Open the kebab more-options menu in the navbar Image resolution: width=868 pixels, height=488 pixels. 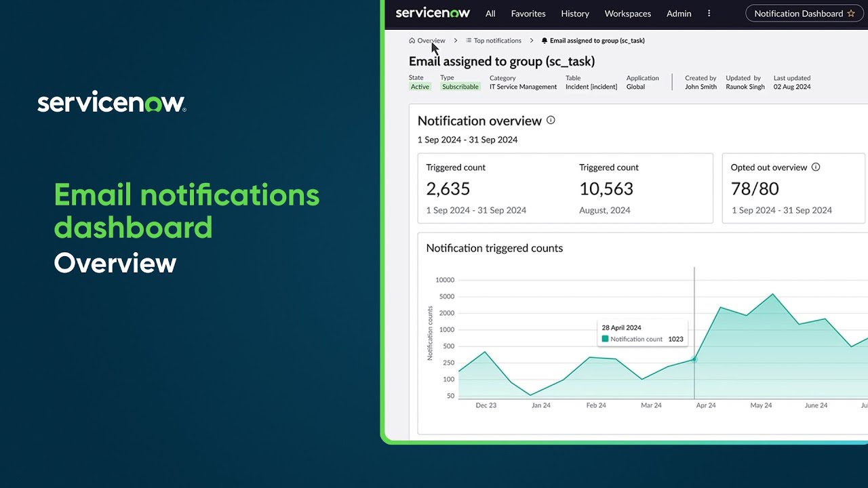[709, 13]
